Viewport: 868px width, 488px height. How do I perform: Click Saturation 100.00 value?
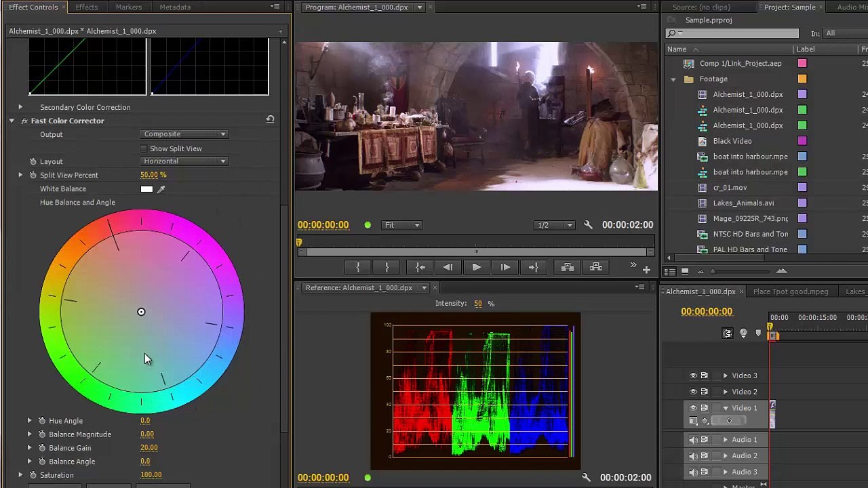tap(151, 475)
